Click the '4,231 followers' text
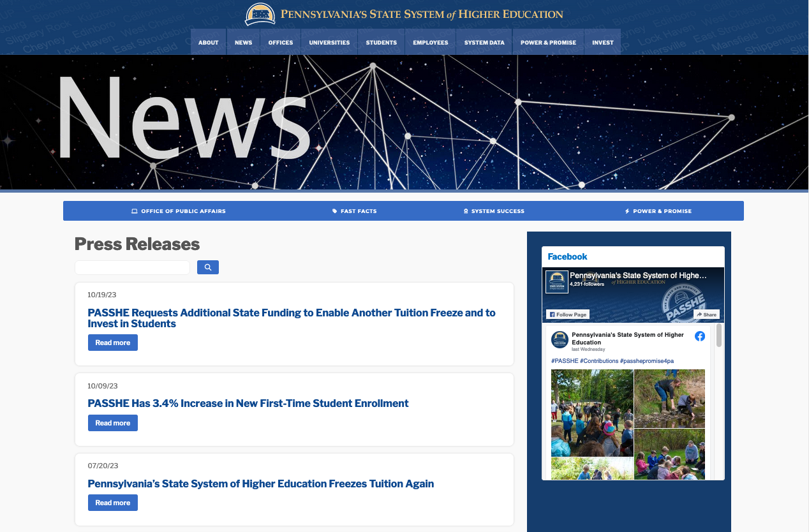809x532 pixels. tap(587, 284)
